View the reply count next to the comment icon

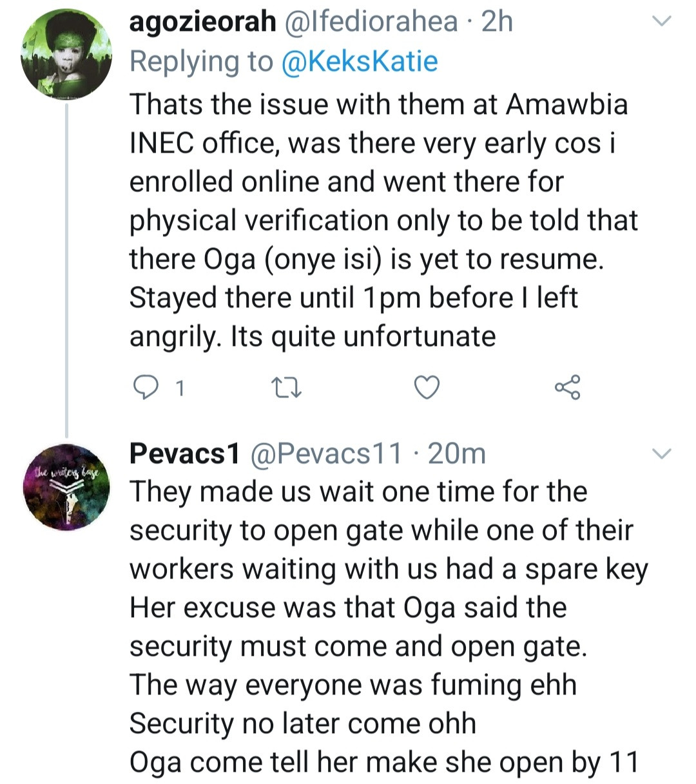[x=180, y=388]
